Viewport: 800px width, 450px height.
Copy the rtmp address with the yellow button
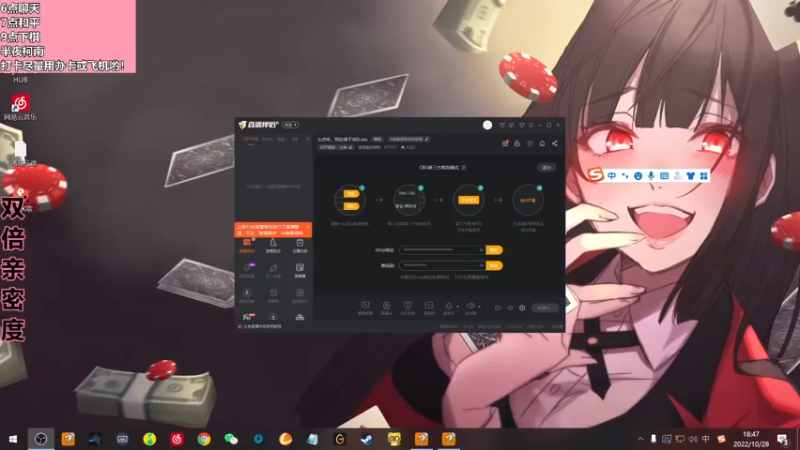pos(494,250)
